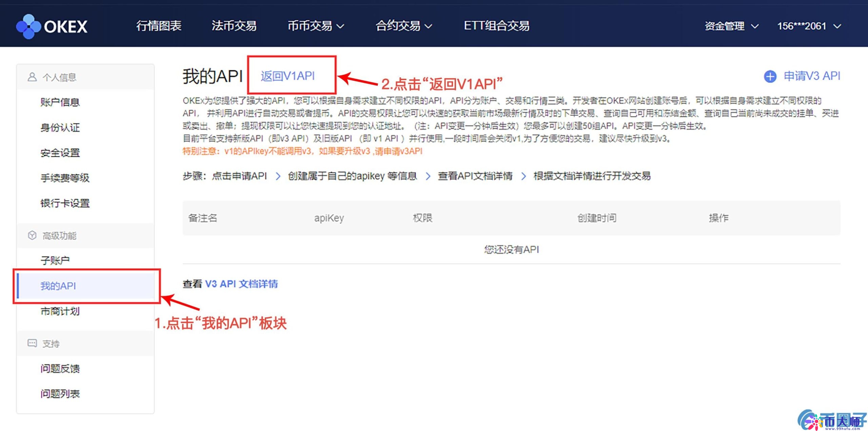868x431 pixels.
Task: Select 账户信息 in the sidebar
Action: point(60,102)
